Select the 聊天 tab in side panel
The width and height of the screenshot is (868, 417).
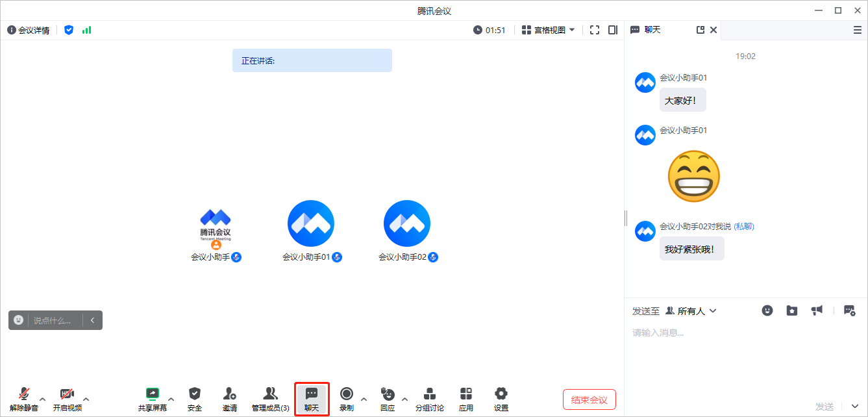(646, 30)
